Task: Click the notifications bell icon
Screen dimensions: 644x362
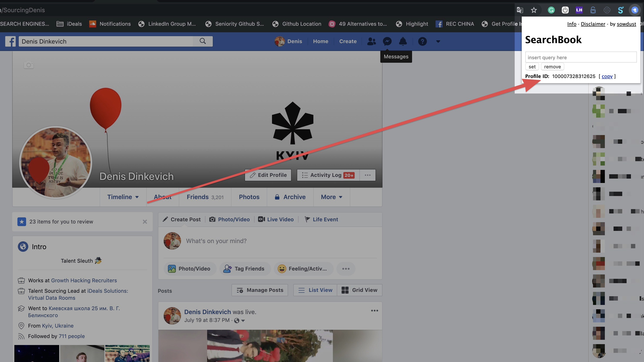Action: 403,41
